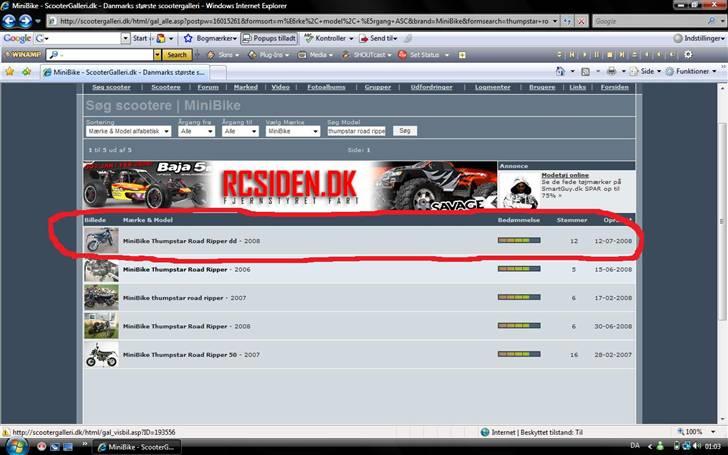
Task: Stop loading with the red X icon
Action: tap(581, 21)
